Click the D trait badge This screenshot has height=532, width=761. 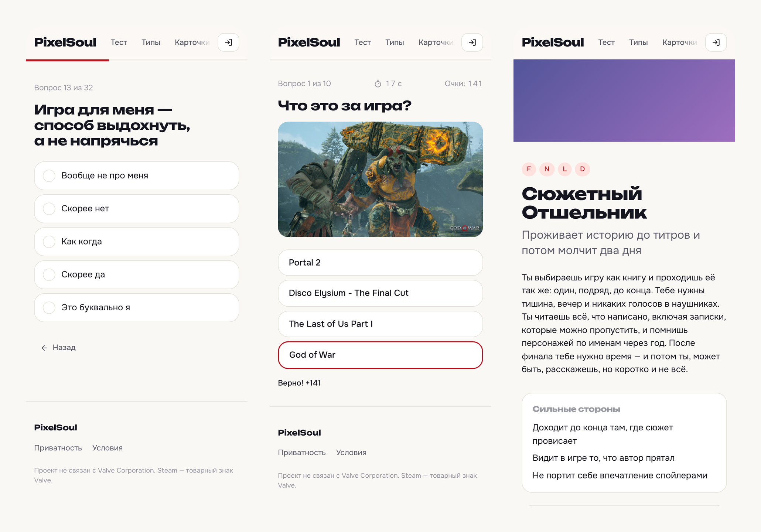[582, 169]
